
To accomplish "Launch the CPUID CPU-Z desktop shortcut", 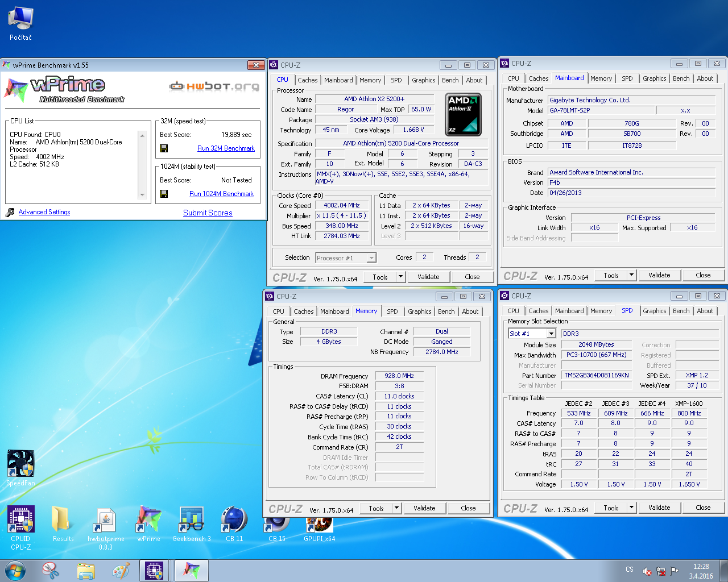I will pos(20,528).
